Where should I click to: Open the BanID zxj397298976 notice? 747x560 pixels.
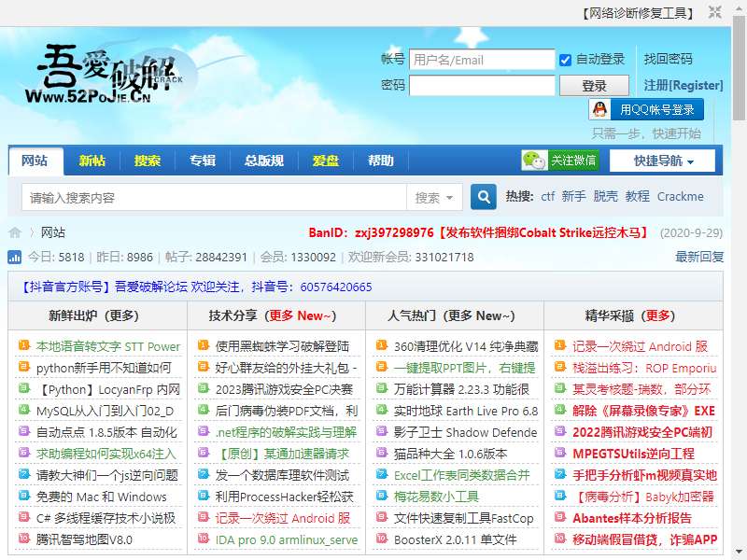(479, 232)
